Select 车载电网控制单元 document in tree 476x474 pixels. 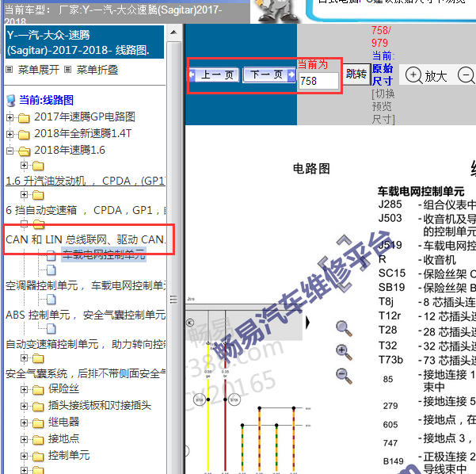[x=104, y=254]
